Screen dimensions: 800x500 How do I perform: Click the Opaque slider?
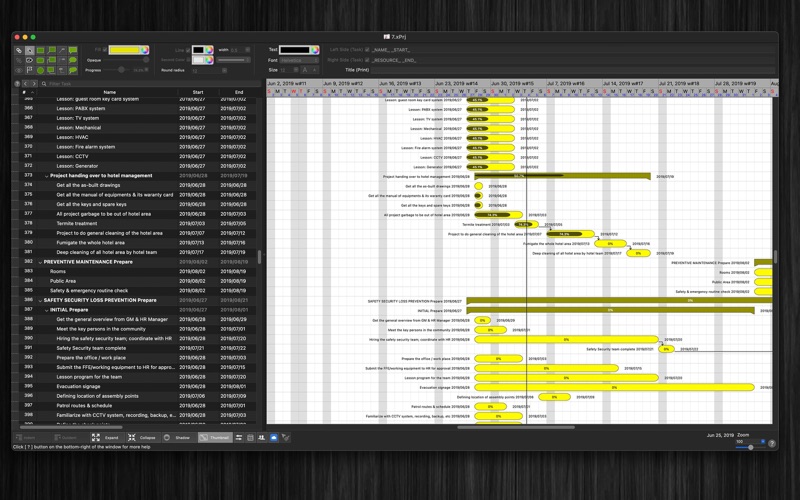[127, 60]
